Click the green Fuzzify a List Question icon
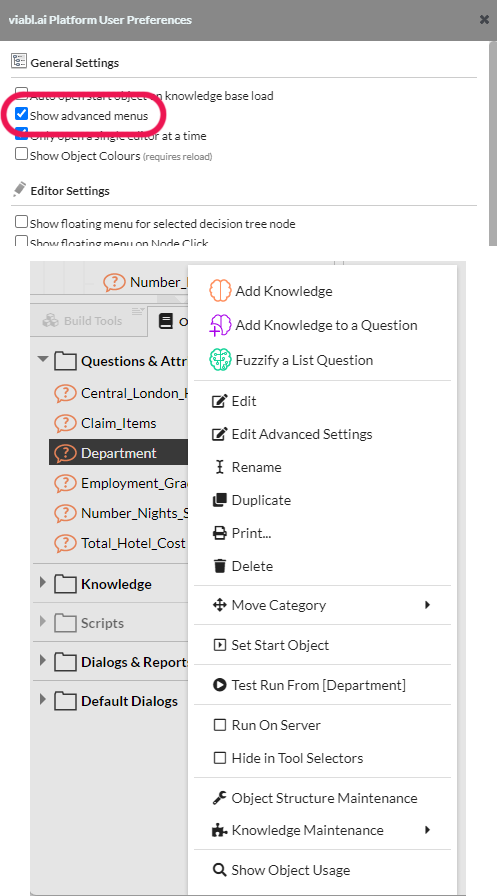The width and height of the screenshot is (497, 896). pyautogui.click(x=219, y=360)
